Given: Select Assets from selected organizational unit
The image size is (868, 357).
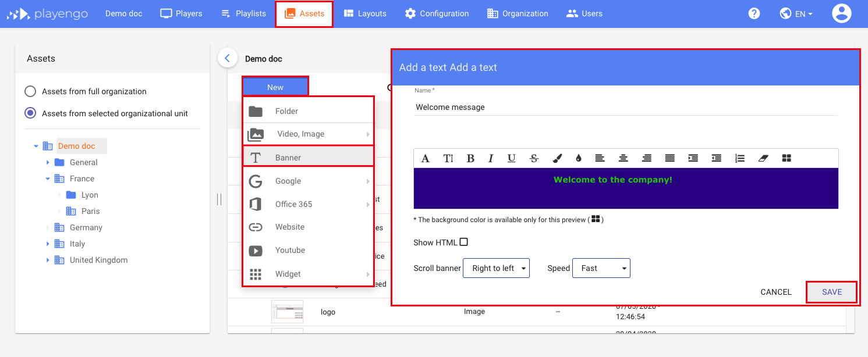Looking at the screenshot, I should point(30,113).
